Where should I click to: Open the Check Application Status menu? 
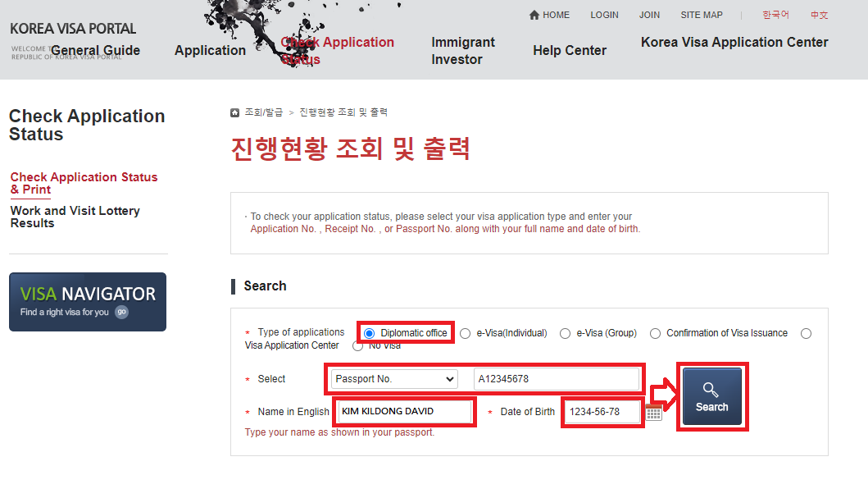[337, 50]
